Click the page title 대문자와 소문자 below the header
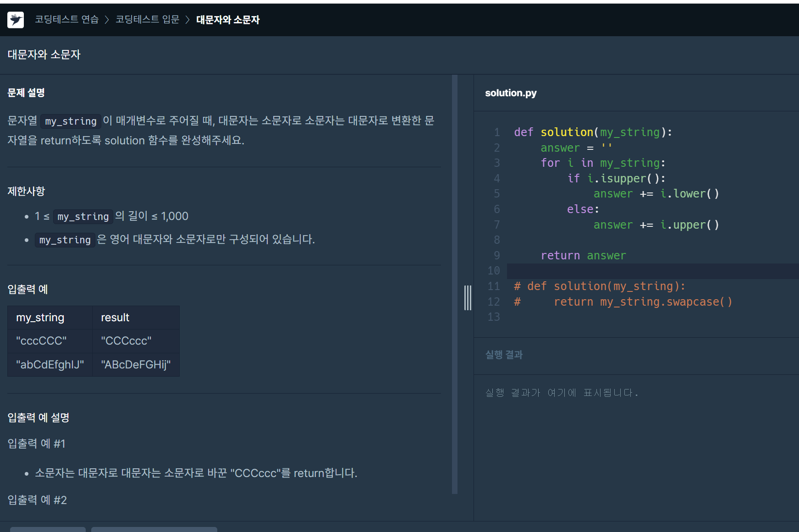799x532 pixels. tap(44, 55)
